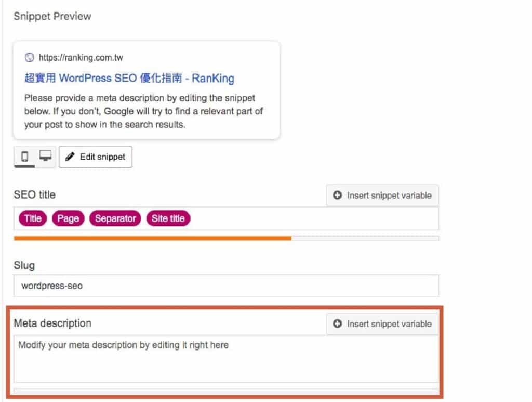Open the snippet preview title link
The width and height of the screenshot is (532, 402).
click(x=129, y=79)
